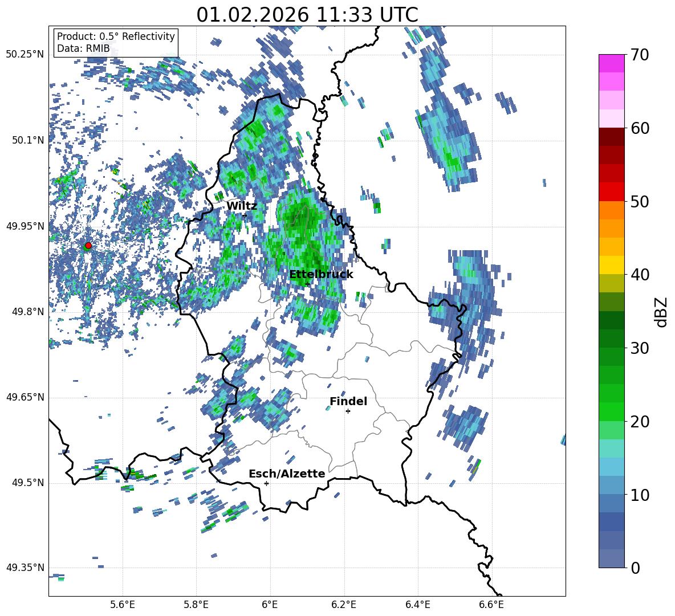This screenshot has width=675, height=616.
Task: Click the 6°E longitude label
Action: [x=270, y=605]
